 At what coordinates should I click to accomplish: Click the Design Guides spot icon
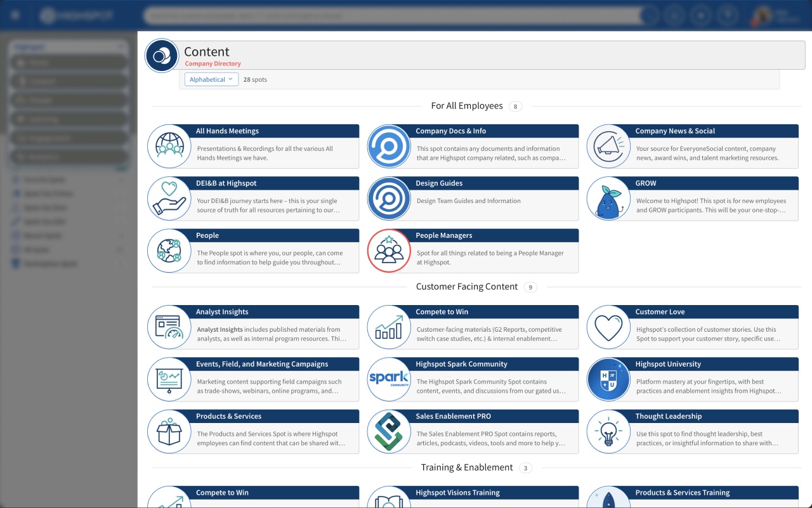click(x=389, y=199)
